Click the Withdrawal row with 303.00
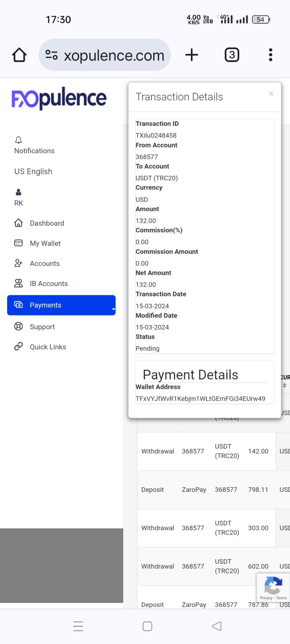This screenshot has width=290, height=644. pos(214,528)
